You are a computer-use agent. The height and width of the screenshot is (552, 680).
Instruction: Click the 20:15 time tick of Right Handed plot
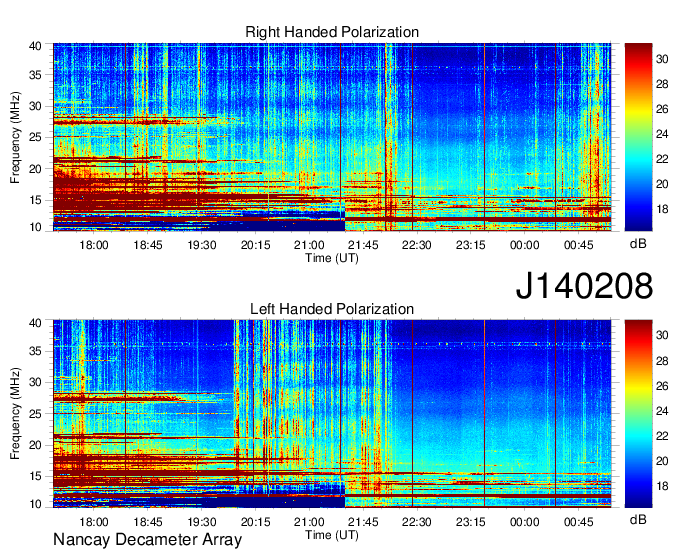tap(255, 245)
